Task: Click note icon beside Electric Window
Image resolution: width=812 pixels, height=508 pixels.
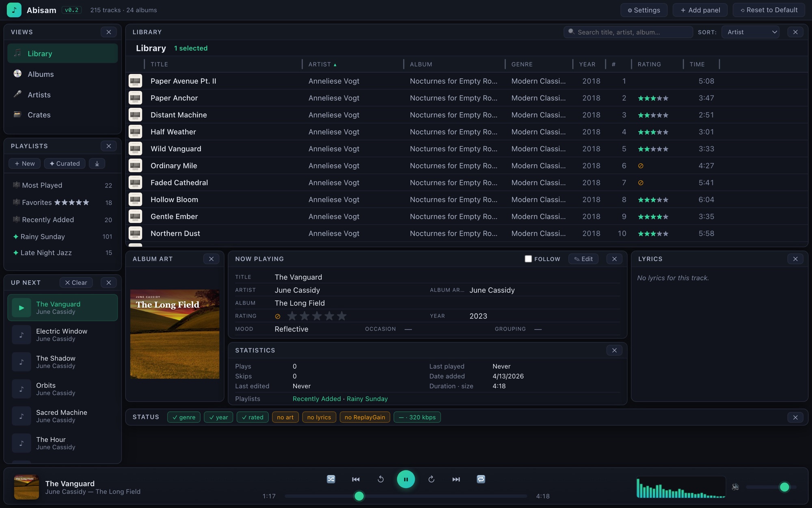Action: [x=22, y=335]
